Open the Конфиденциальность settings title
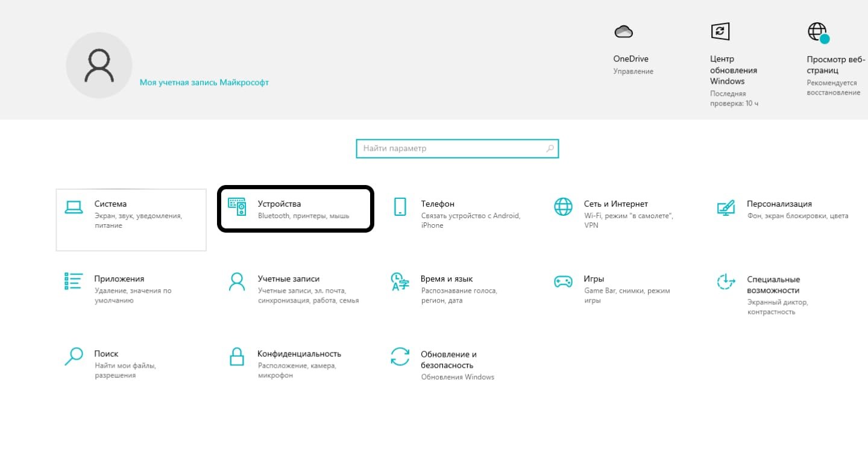Screen dimensions: 868x452 300,354
